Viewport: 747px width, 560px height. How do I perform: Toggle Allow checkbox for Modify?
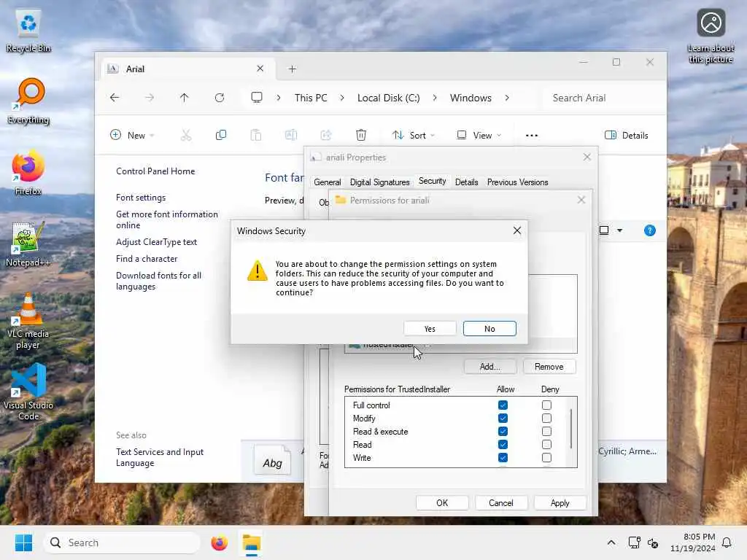tap(503, 418)
